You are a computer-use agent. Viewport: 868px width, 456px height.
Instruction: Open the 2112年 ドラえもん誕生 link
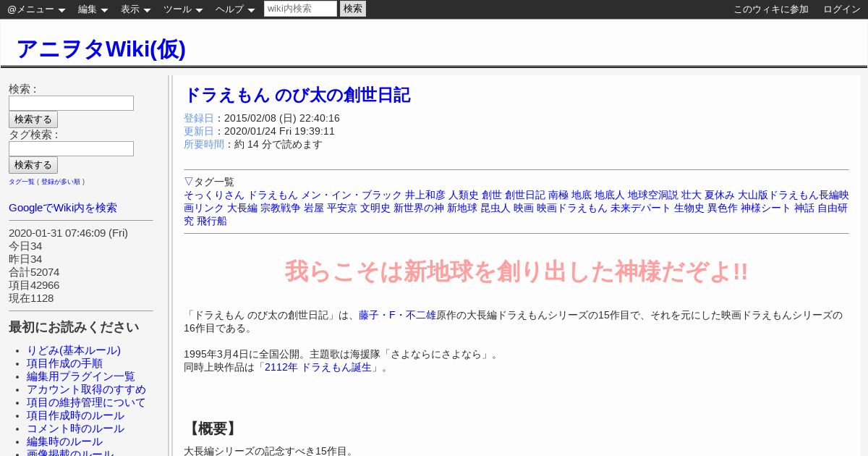(318, 368)
